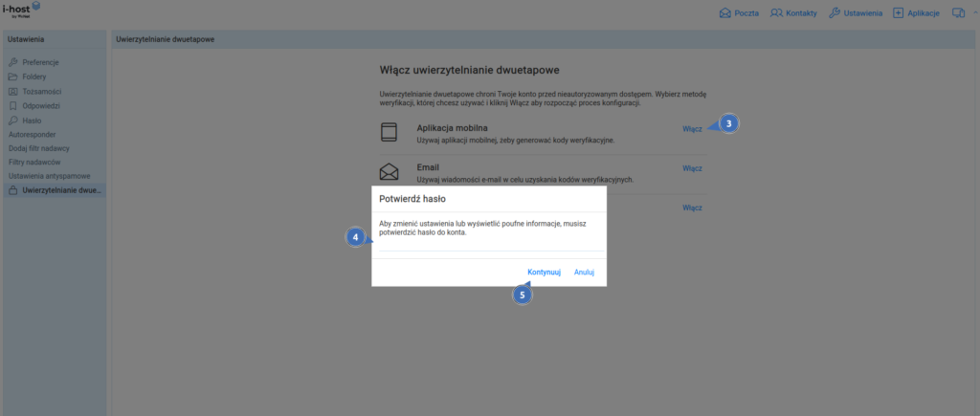Click the i-host logo

click(23, 11)
